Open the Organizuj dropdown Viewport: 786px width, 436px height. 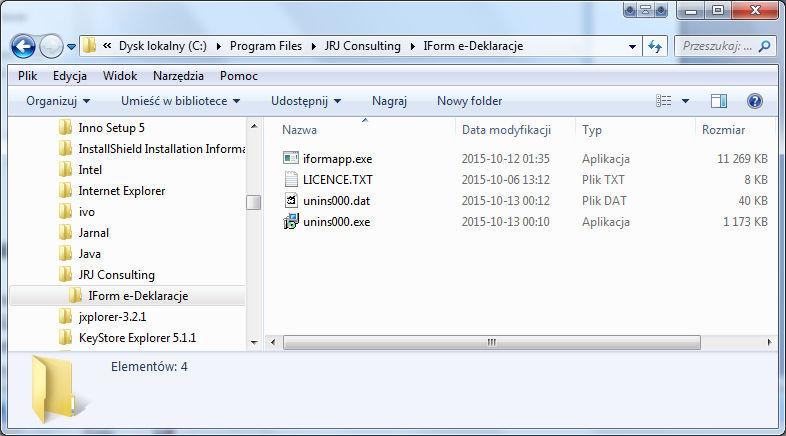(58, 101)
